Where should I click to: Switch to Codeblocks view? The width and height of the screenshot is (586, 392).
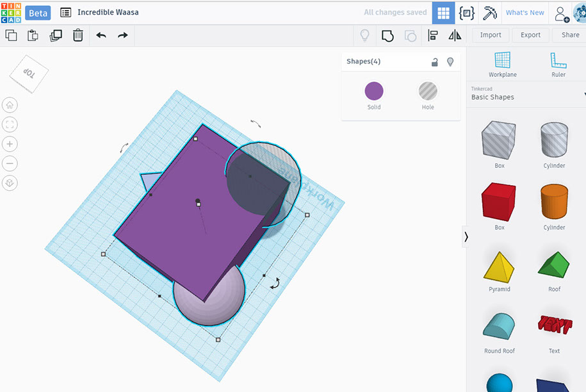[466, 13]
